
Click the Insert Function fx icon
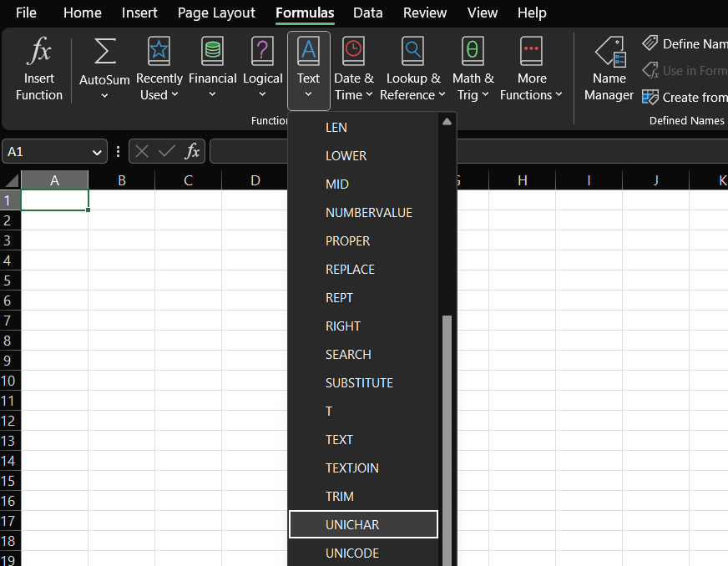click(x=39, y=53)
